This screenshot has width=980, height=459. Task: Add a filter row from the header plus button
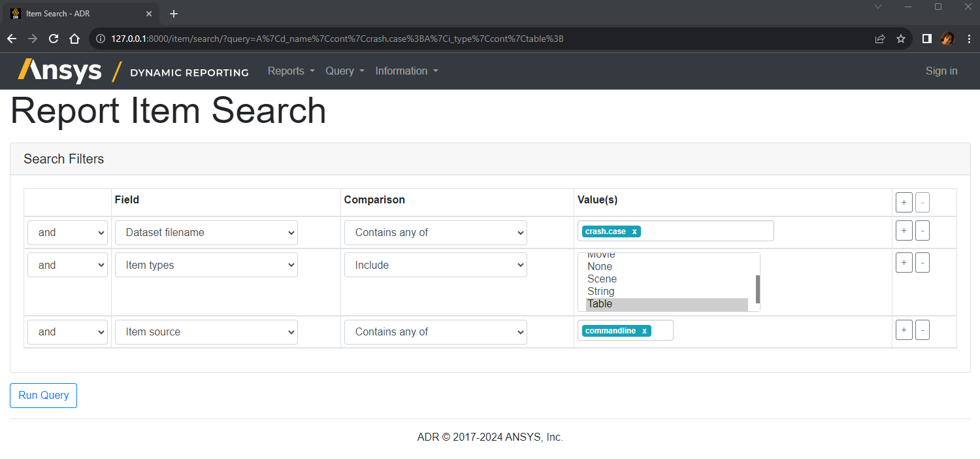pyautogui.click(x=904, y=203)
